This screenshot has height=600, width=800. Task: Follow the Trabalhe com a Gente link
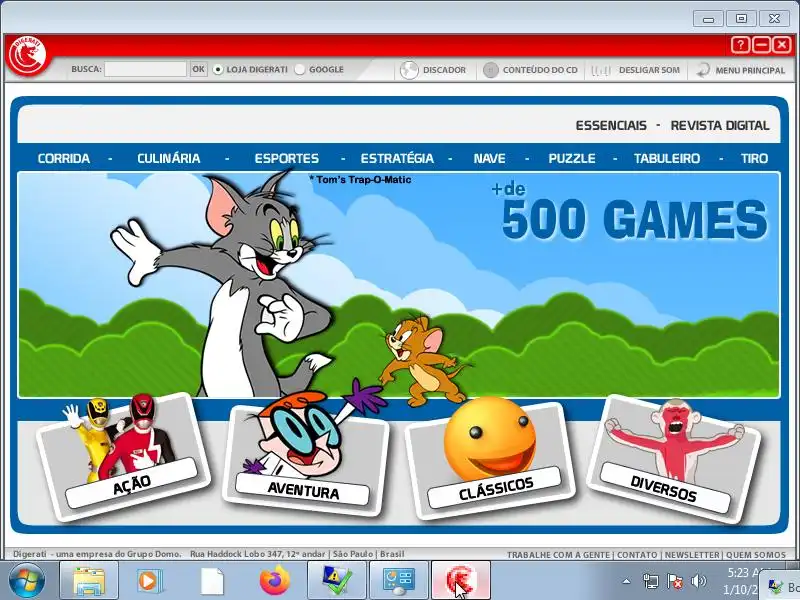[x=558, y=555]
